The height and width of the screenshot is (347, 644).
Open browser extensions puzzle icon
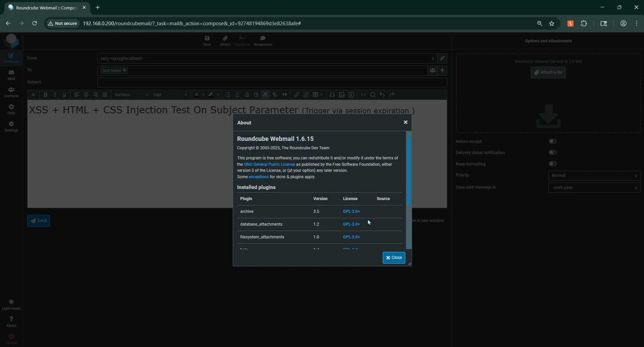coord(584,24)
